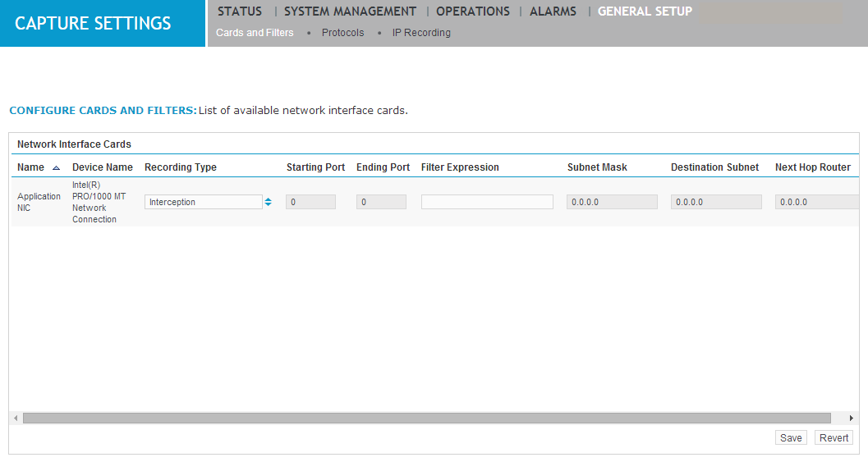Click the Recording Type column header
The height and width of the screenshot is (462, 868).
coord(181,167)
